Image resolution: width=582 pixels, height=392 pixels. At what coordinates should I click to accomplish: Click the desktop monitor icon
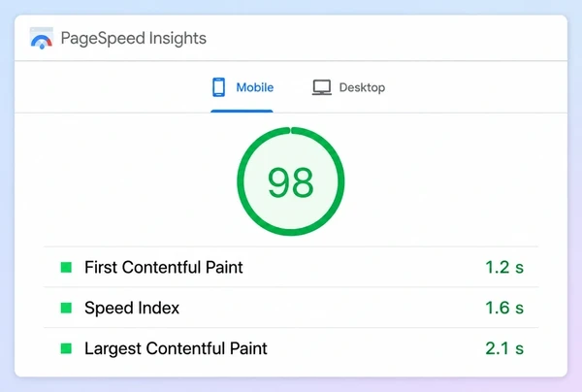point(321,87)
